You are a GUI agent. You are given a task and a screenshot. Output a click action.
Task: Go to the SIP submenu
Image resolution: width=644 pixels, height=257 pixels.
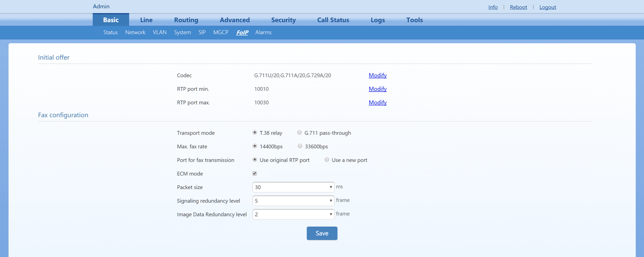click(x=202, y=32)
